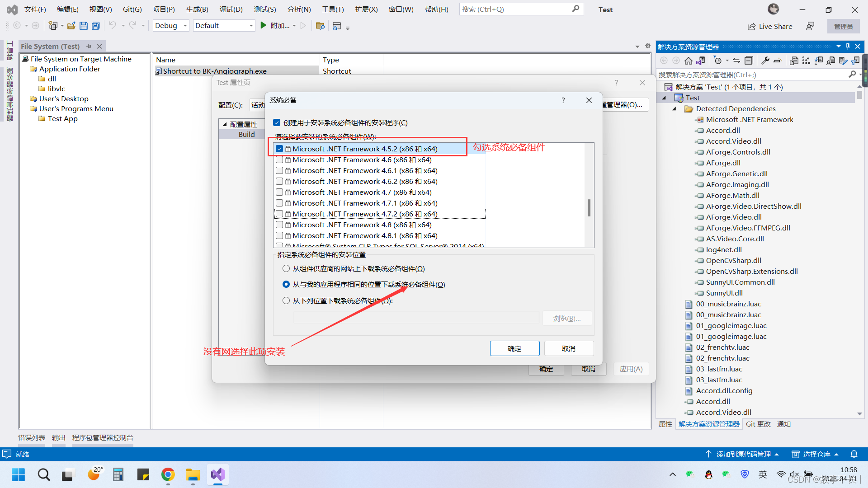
Task: Uncheck .NET Framework 4.5.2 prerequisite
Action: 279,149
